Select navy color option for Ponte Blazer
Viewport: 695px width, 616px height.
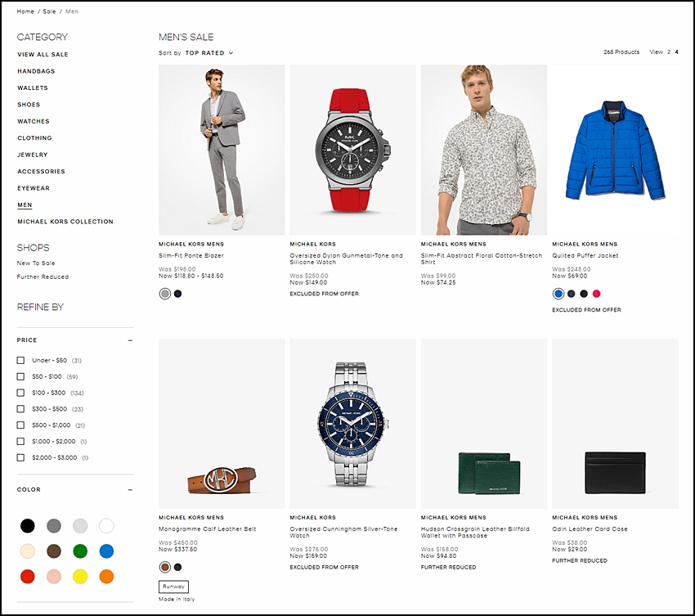point(177,294)
